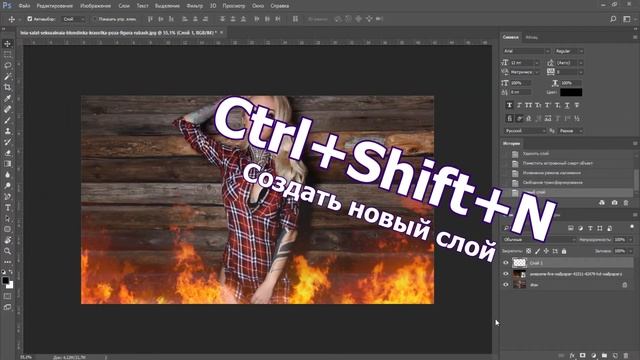
Task: Switch to the Абзац tab beside Символ
Action: pos(531,37)
